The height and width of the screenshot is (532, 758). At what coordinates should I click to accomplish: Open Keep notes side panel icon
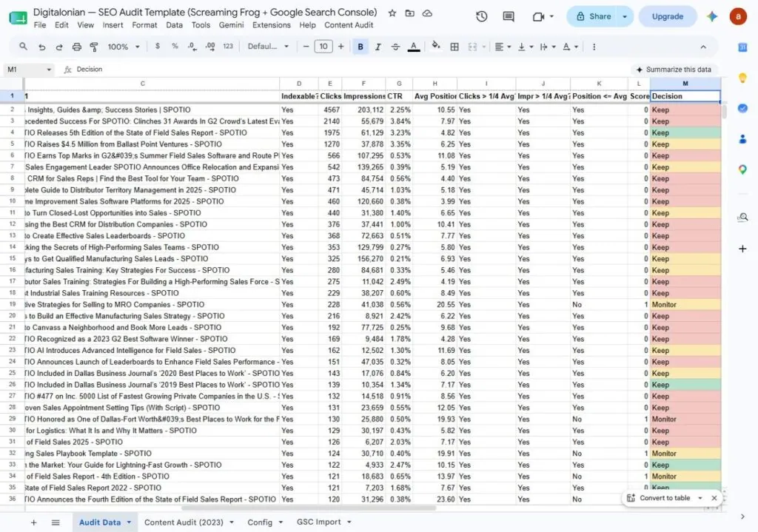pos(742,78)
